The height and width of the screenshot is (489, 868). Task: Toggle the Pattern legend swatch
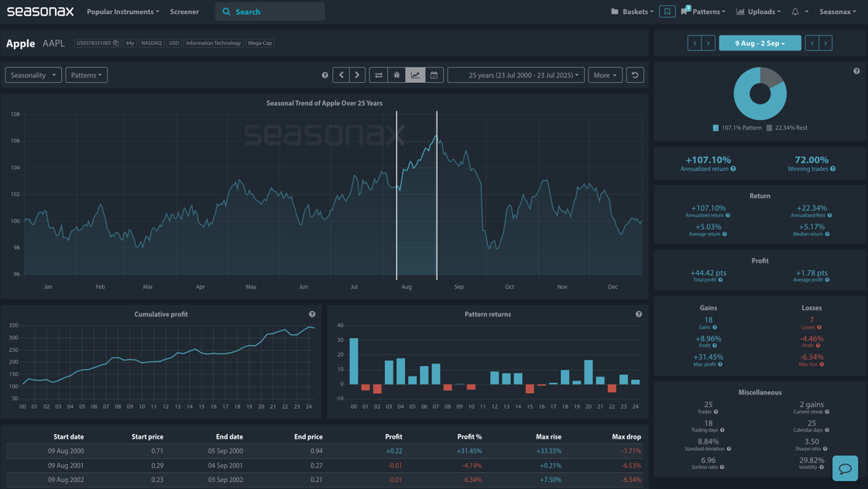pyautogui.click(x=715, y=128)
